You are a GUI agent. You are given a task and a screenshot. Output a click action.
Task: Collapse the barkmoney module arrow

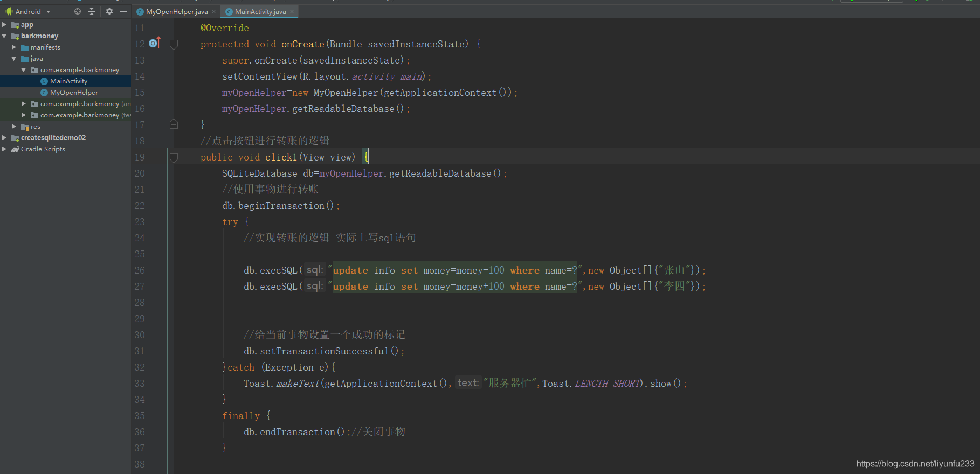pyautogui.click(x=4, y=36)
